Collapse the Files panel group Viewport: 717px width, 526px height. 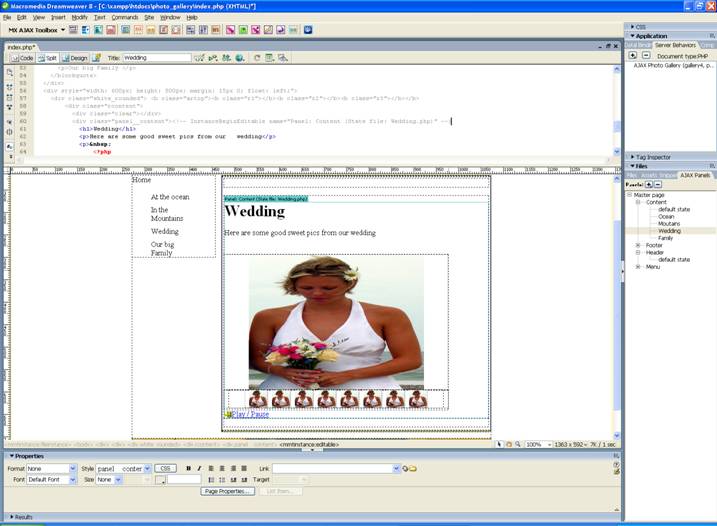(x=632, y=166)
